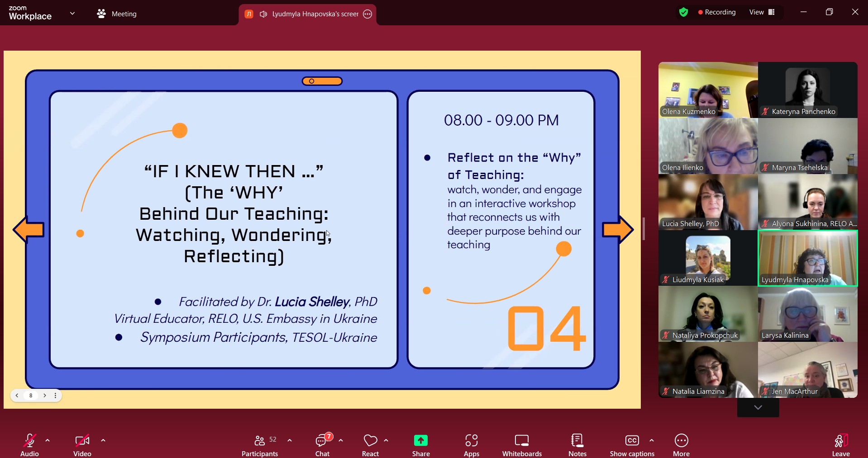
Task: Go to next slide using page arrow
Action: (45, 396)
